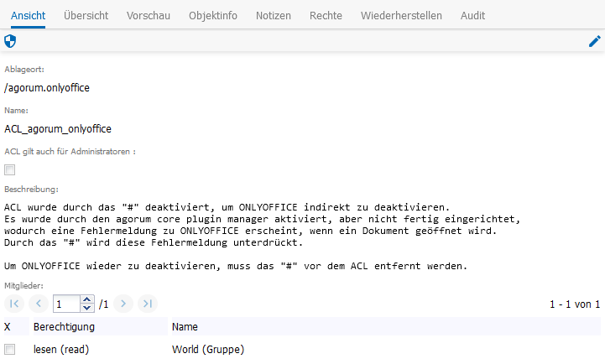Viewport: 605px width, 364px height.
Task: Click the page number input field
Action: pos(67,304)
